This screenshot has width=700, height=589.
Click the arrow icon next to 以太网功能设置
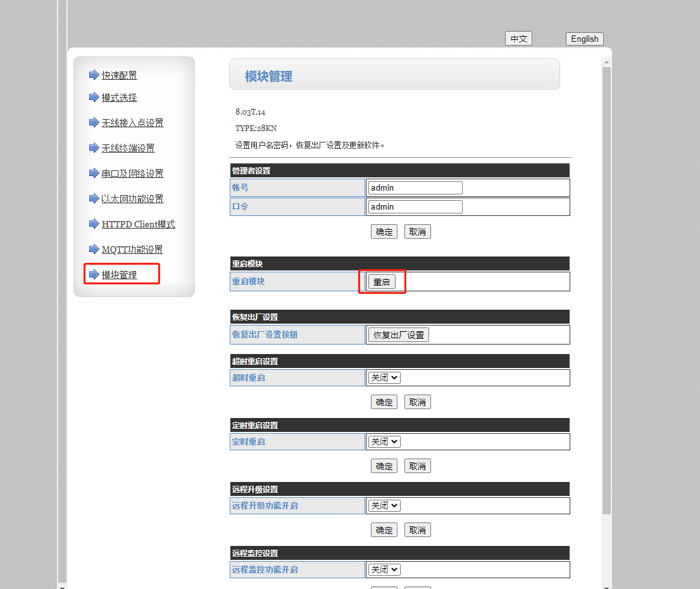point(94,198)
